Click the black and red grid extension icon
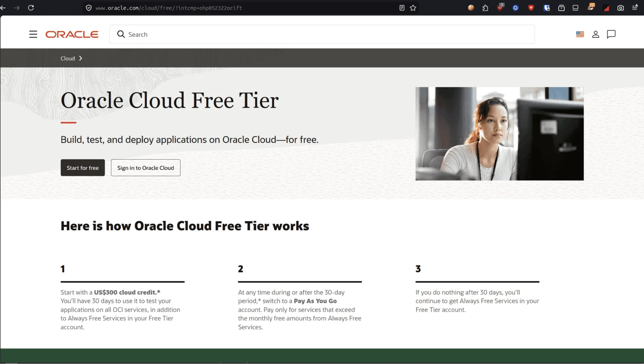This screenshot has width=644, height=364. 606,8
